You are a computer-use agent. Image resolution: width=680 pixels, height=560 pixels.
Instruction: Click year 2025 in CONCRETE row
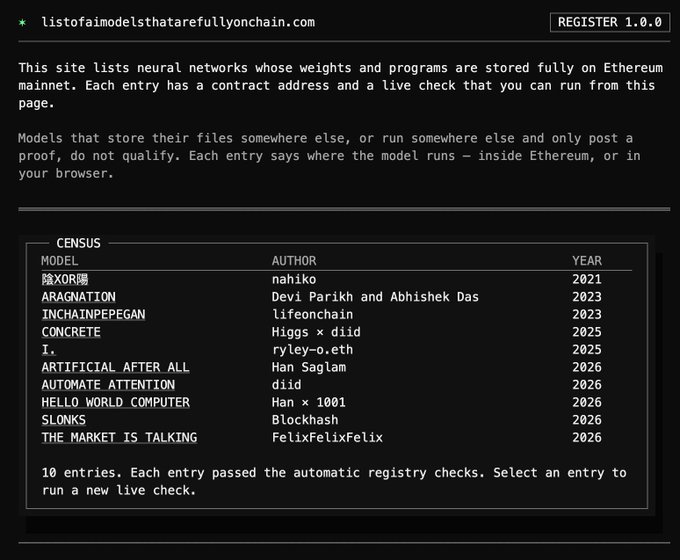[x=587, y=332]
